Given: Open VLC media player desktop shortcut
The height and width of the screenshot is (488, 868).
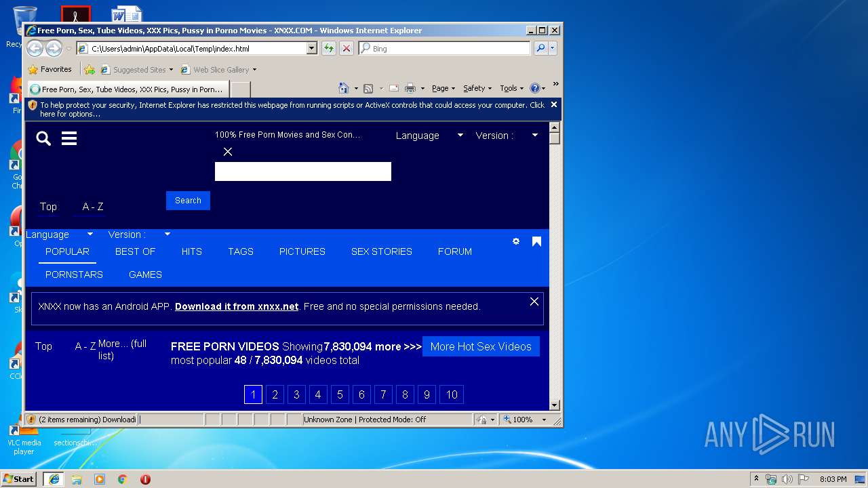Looking at the screenshot, I should point(24,437).
